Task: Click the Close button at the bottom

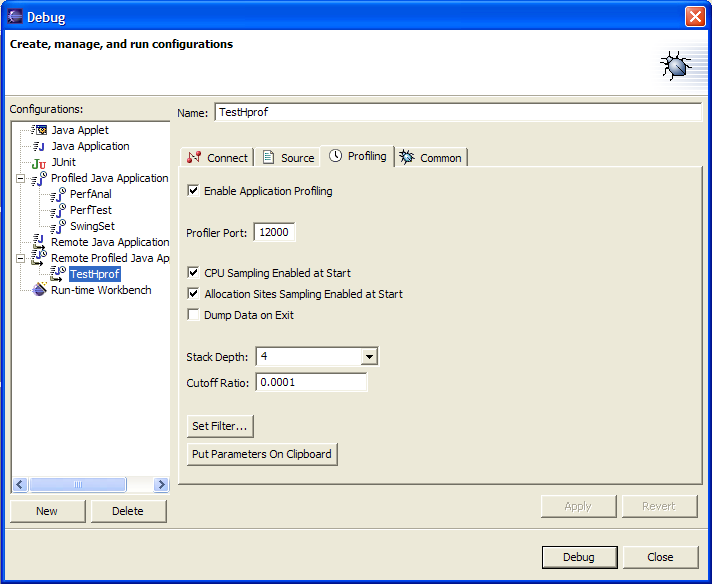Action: coord(660,557)
